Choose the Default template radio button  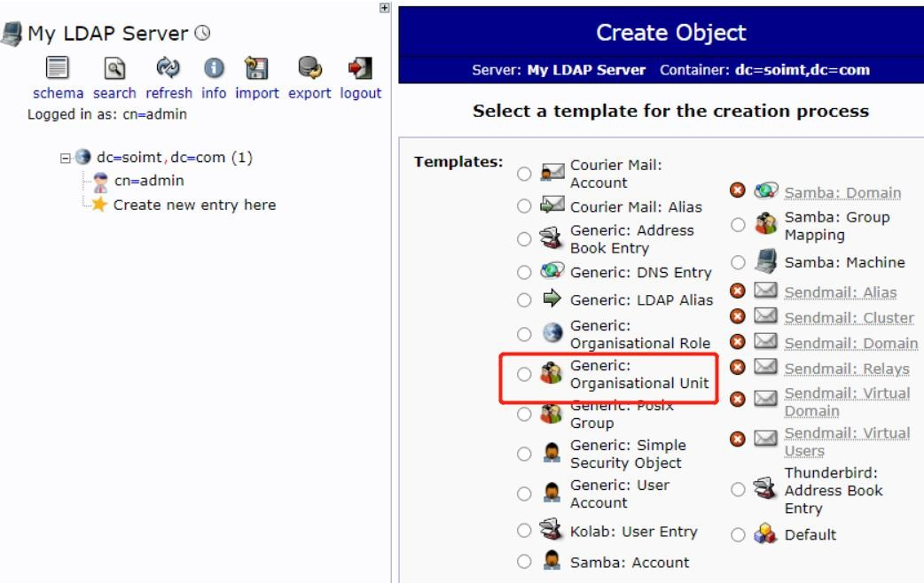click(x=738, y=534)
